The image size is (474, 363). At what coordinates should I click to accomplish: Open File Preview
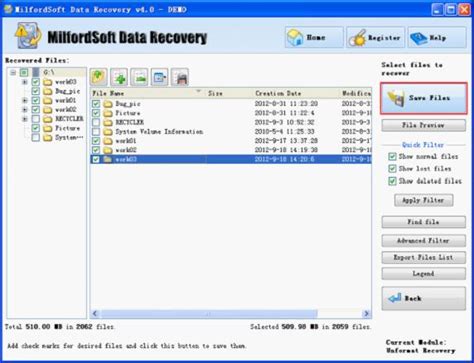click(x=424, y=125)
